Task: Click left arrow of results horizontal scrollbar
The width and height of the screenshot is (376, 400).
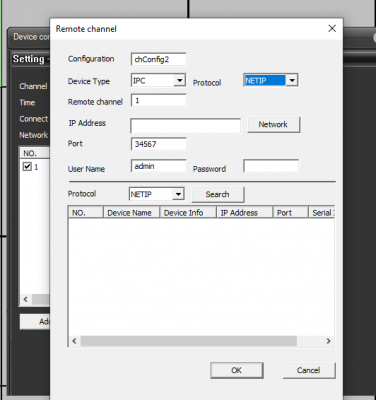Action: tap(74, 341)
